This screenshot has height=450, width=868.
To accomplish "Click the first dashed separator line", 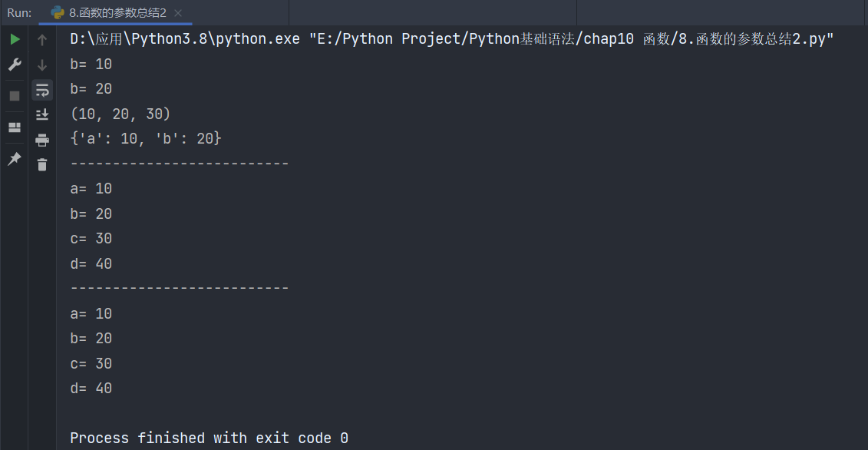I will 180,164.
